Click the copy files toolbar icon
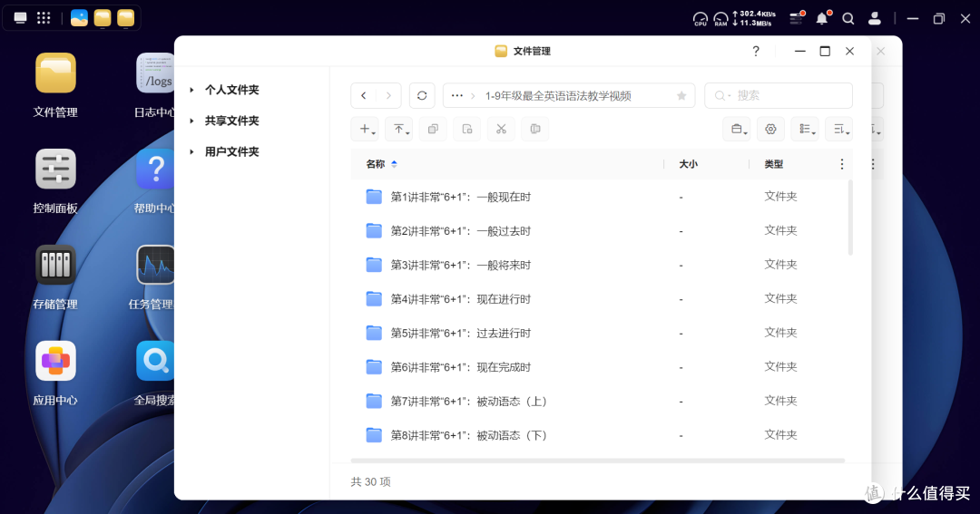 tap(433, 130)
